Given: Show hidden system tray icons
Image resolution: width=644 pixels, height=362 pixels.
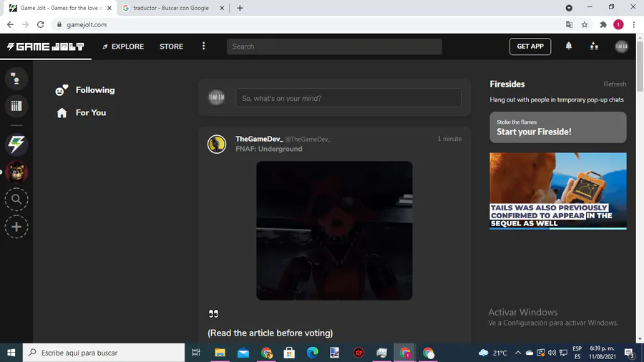Looking at the screenshot, I should tap(518, 353).
